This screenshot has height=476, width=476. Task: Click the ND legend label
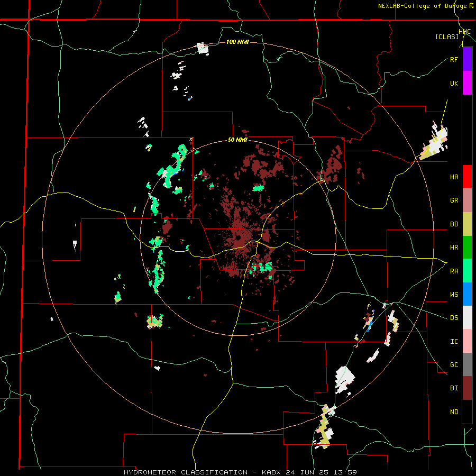pos(454,412)
